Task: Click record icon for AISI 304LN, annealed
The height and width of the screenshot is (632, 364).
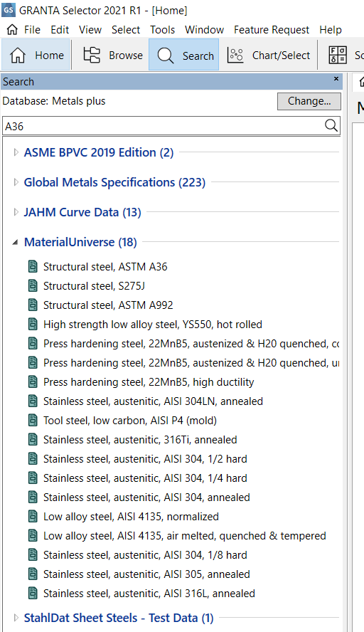Action: tap(33, 401)
